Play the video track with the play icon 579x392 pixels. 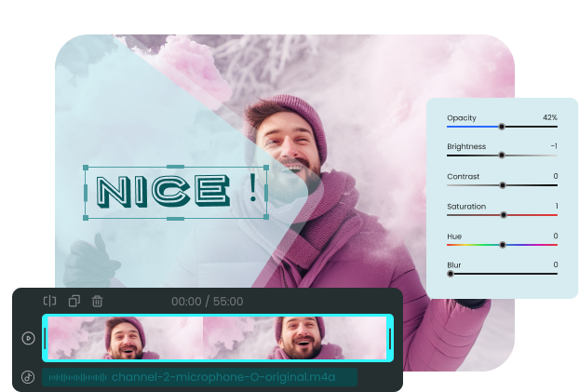coord(29,338)
